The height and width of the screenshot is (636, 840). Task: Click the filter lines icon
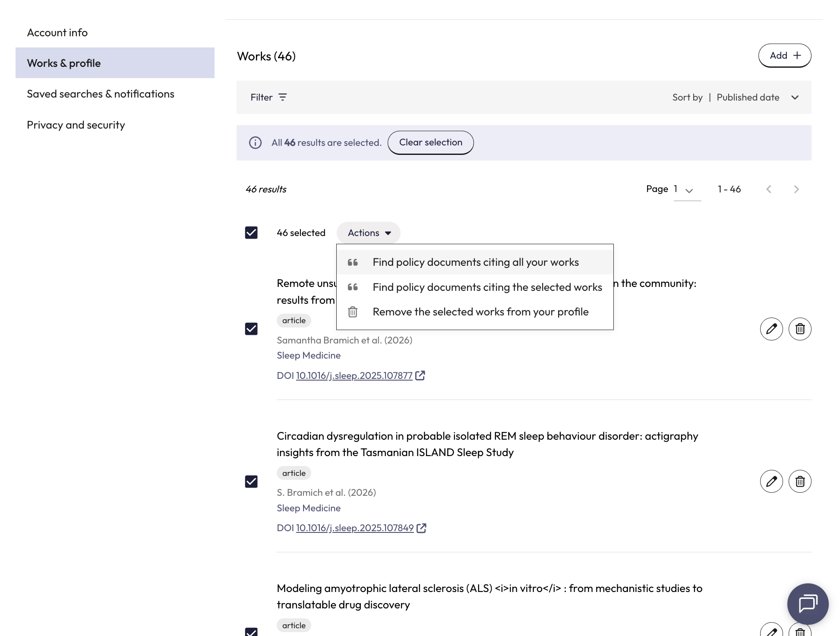[283, 98]
